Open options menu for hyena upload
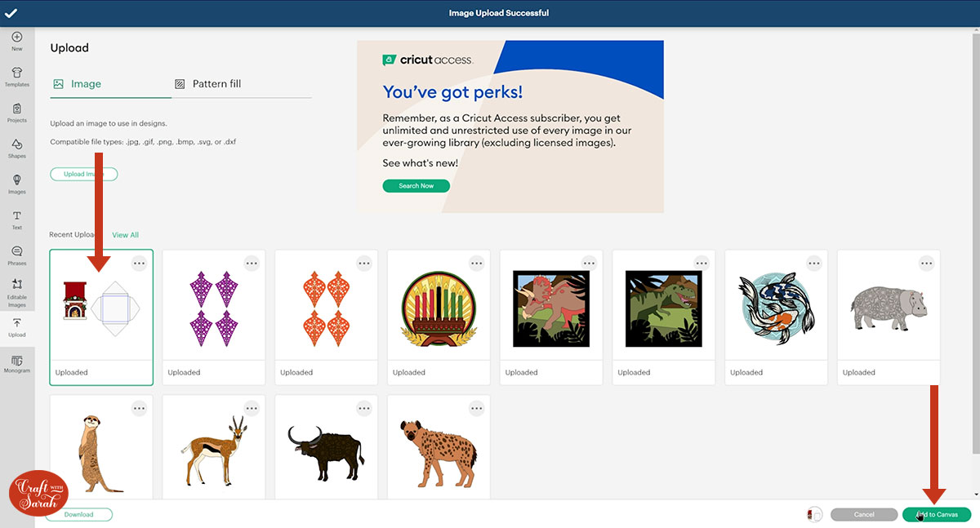Viewport: 980px width, 528px height. [477, 408]
